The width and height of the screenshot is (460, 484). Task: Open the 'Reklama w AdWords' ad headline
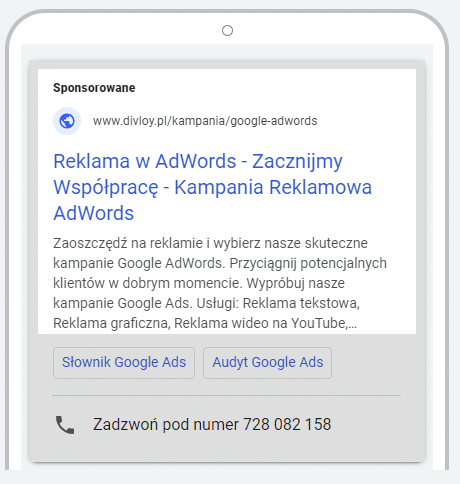(x=212, y=187)
